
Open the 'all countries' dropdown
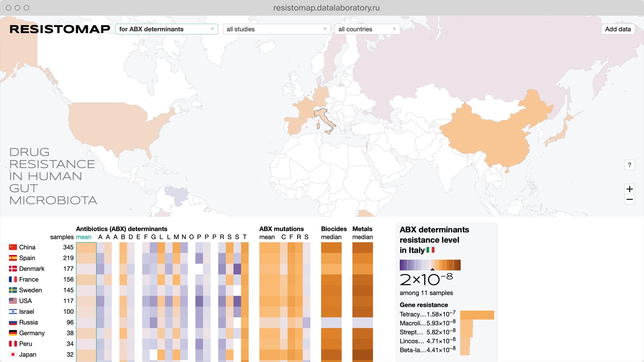[x=367, y=29]
